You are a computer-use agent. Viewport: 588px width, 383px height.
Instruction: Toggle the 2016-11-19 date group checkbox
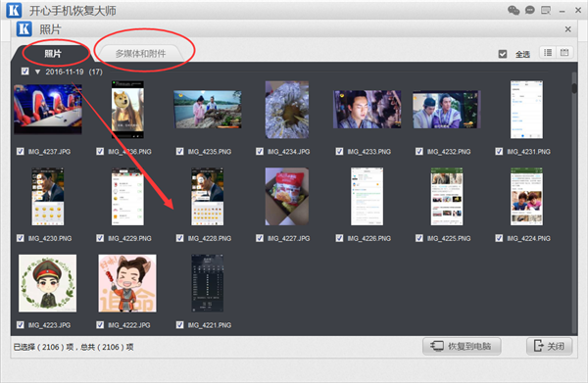[25, 72]
